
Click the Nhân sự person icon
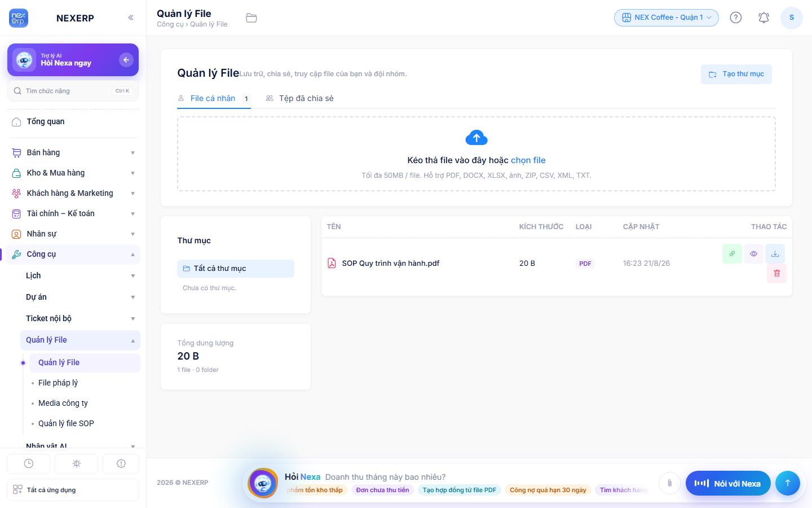pyautogui.click(x=16, y=234)
